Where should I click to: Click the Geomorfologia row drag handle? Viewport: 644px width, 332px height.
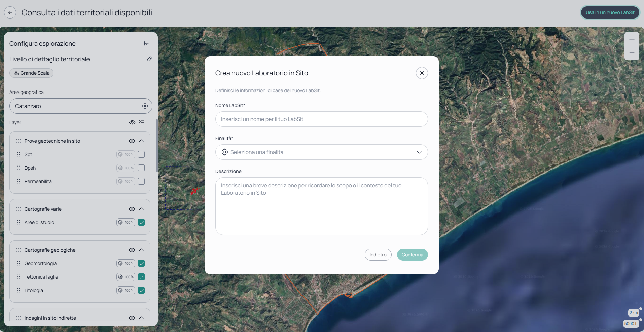(x=19, y=263)
